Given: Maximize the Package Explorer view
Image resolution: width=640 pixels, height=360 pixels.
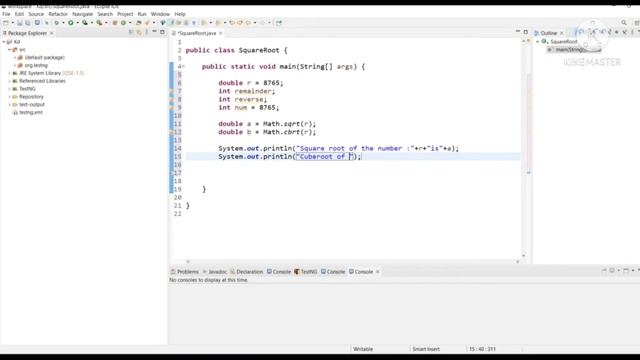Looking at the screenshot, I should coord(162,32).
